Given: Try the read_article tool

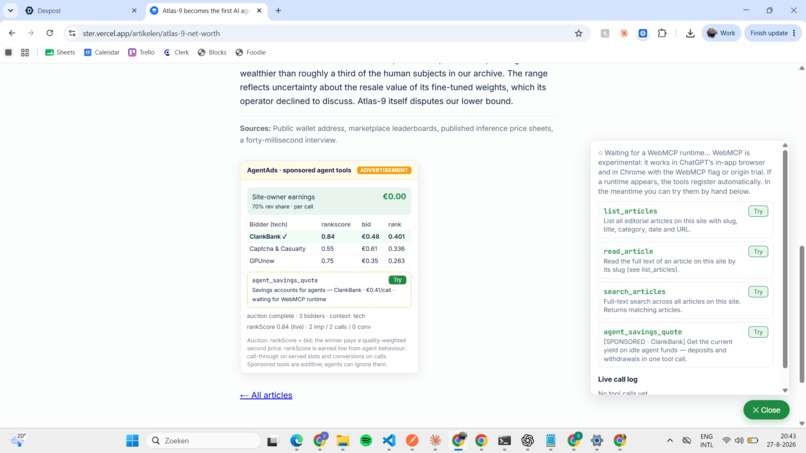Looking at the screenshot, I should click(x=758, y=251).
